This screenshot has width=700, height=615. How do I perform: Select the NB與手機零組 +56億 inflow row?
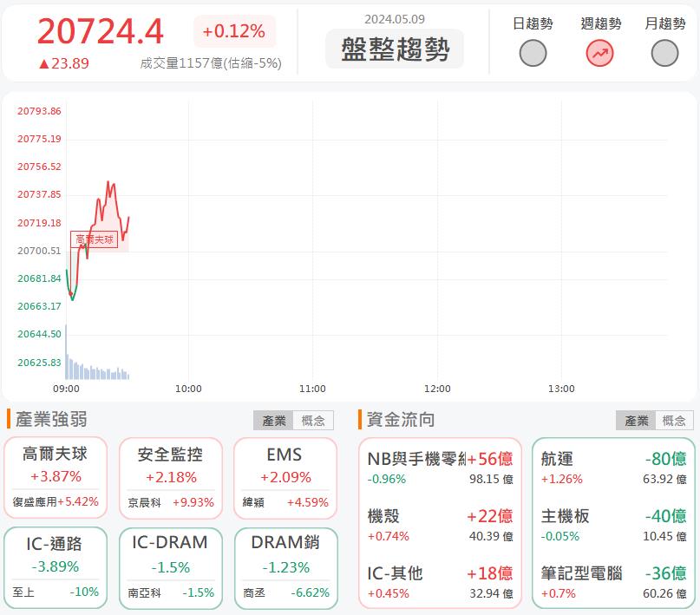[440, 468]
